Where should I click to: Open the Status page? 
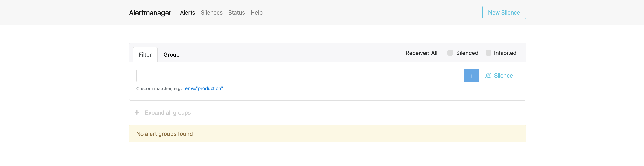click(236, 12)
